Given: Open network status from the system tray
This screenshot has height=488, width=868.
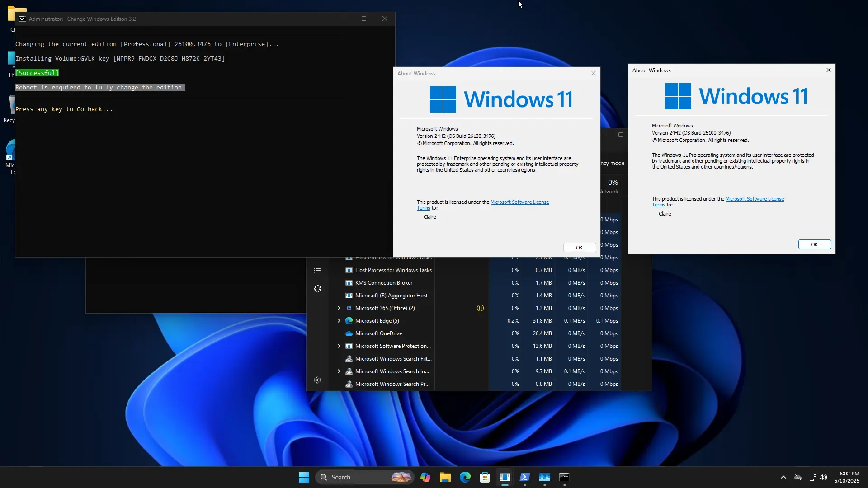Looking at the screenshot, I should 812,477.
